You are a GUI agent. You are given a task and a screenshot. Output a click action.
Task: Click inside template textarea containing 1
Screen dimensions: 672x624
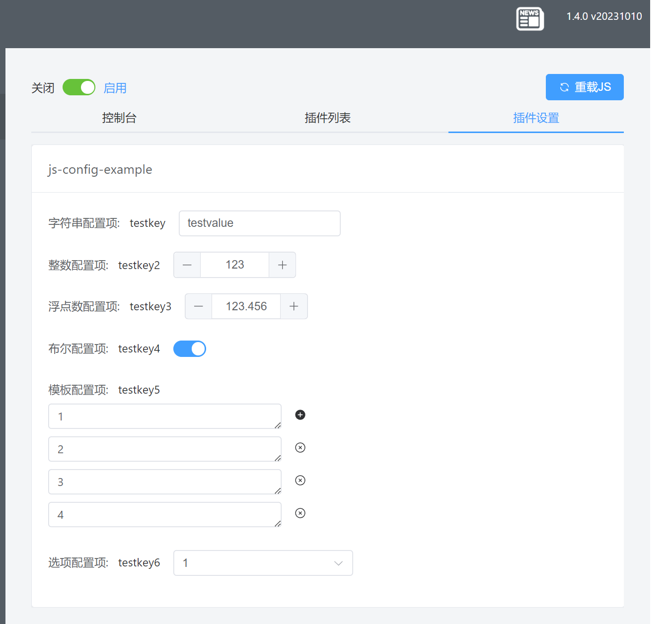[164, 416]
